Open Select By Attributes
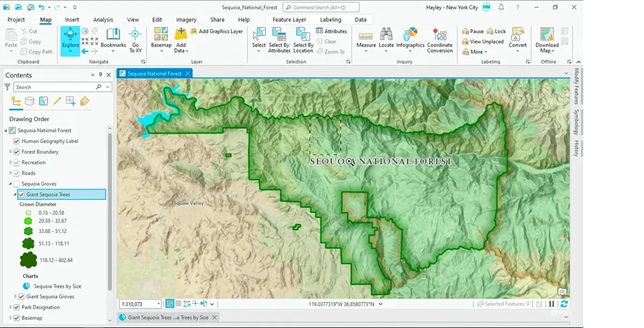Screen dimensions: 644x328 pos(279,40)
